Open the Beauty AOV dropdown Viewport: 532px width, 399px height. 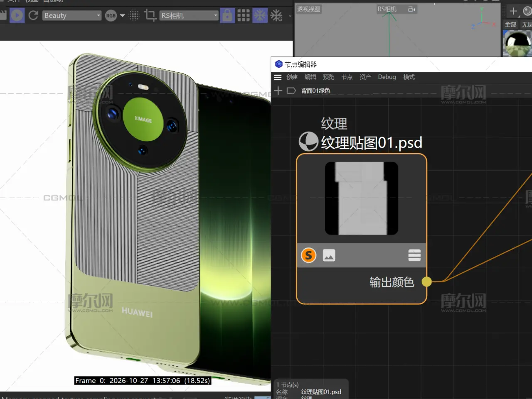72,15
